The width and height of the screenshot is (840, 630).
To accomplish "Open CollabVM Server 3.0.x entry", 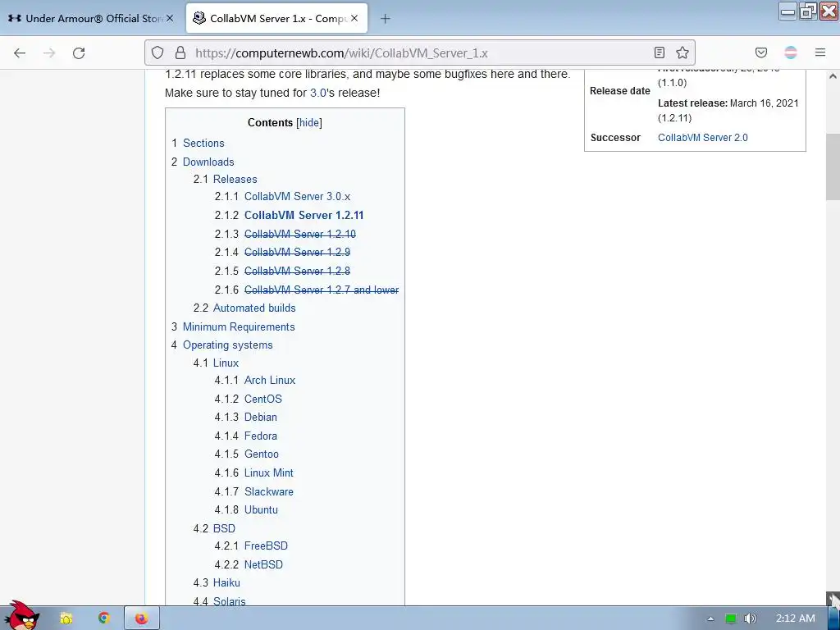I will 297,196.
